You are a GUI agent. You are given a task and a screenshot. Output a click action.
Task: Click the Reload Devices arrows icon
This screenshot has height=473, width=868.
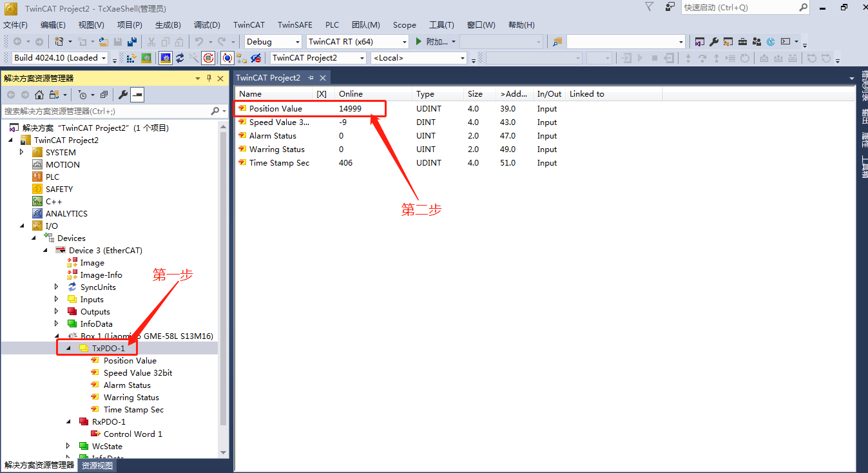point(180,58)
